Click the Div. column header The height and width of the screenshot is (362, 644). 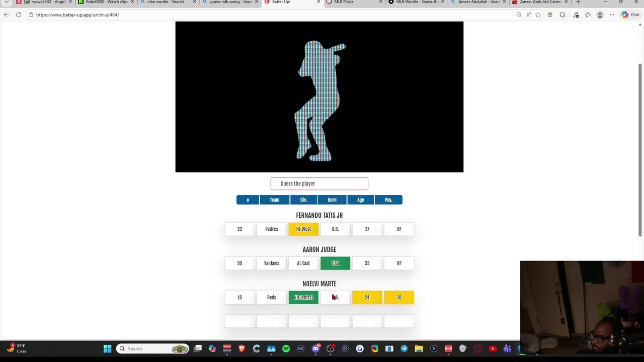303,200
